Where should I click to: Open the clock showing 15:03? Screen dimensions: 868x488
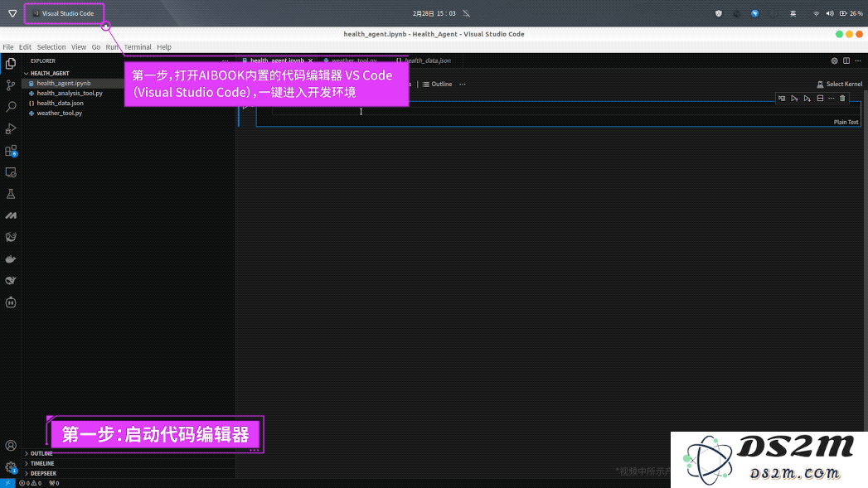[x=434, y=13]
